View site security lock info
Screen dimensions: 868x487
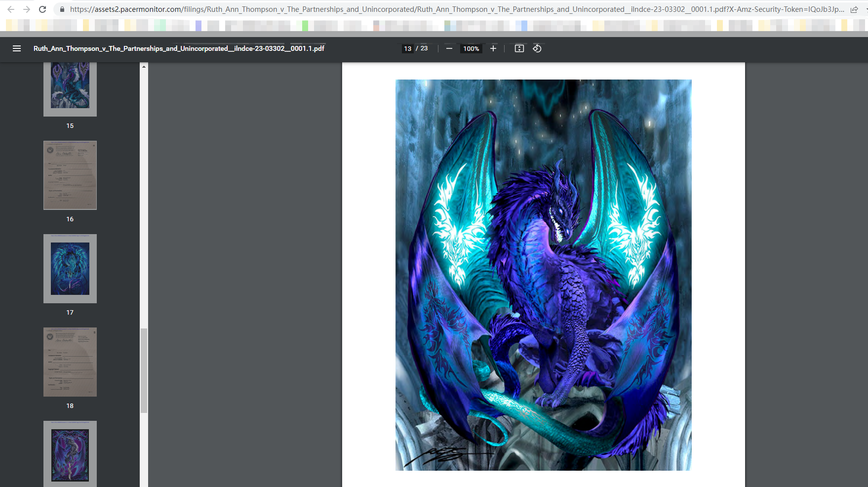[x=62, y=9]
